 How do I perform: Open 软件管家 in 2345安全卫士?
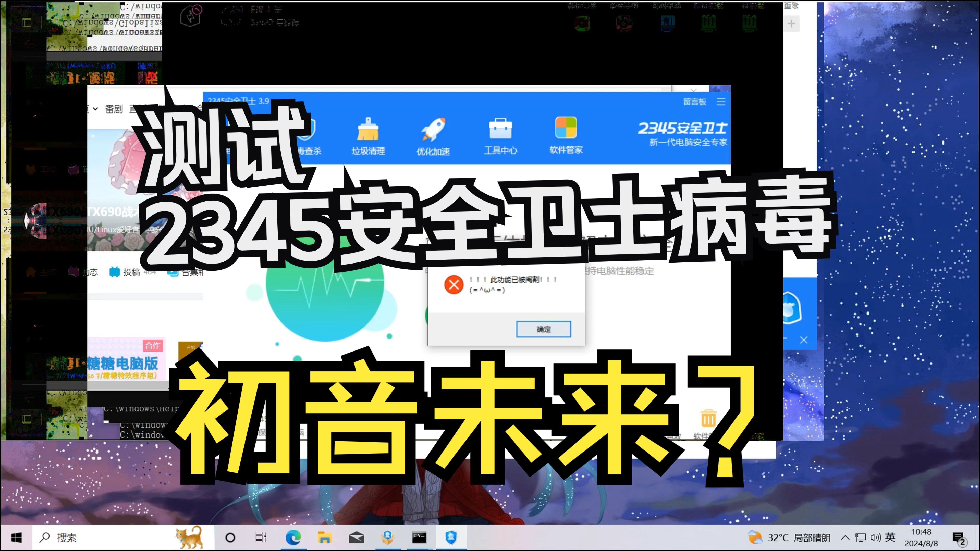pos(566,136)
